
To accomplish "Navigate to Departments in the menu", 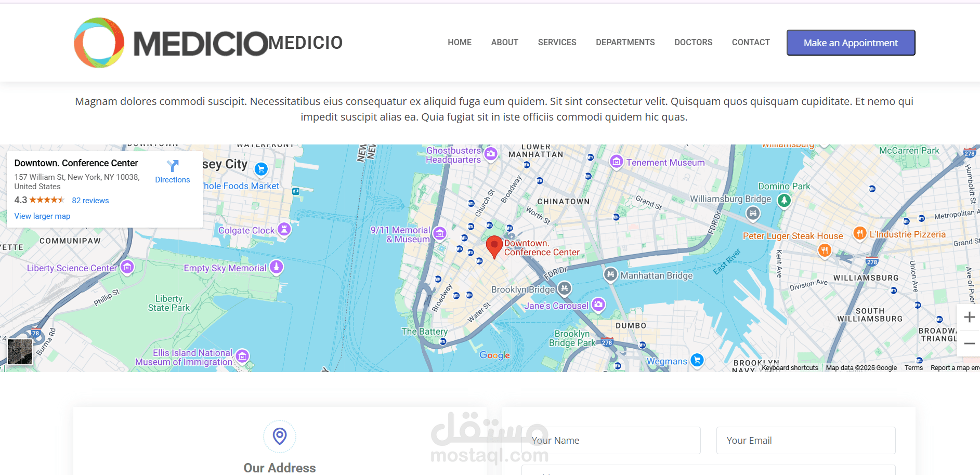I will [x=625, y=42].
